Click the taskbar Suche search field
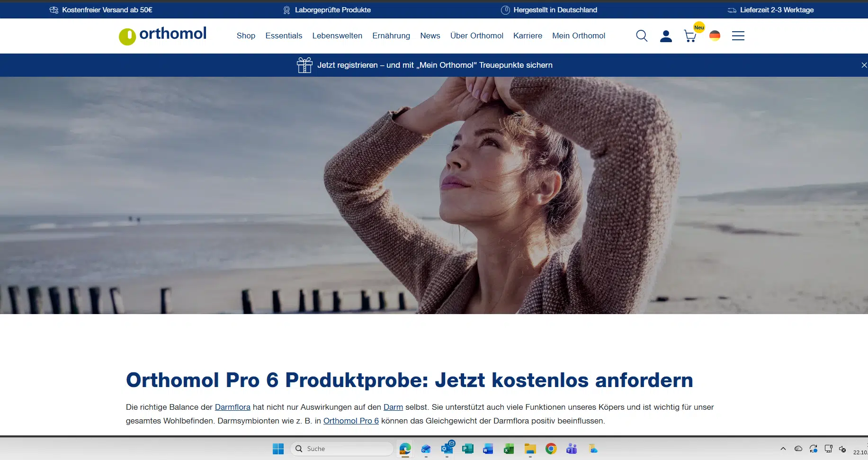The height and width of the screenshot is (460, 868). (342, 449)
